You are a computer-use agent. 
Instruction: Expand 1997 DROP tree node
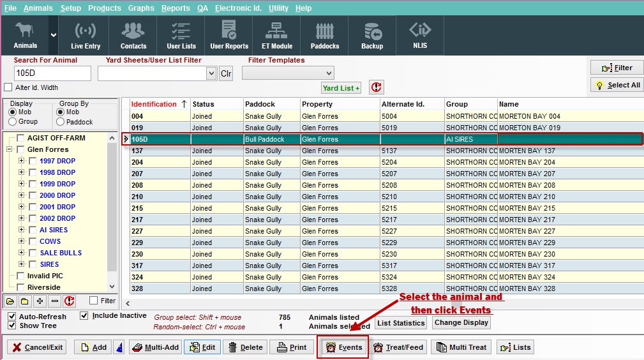[x=21, y=161]
